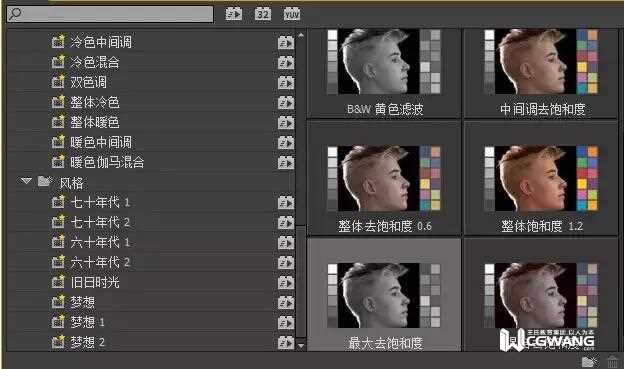
Task: Click the preset icon beside 冷色中间调
Action: pyautogui.click(x=58, y=42)
